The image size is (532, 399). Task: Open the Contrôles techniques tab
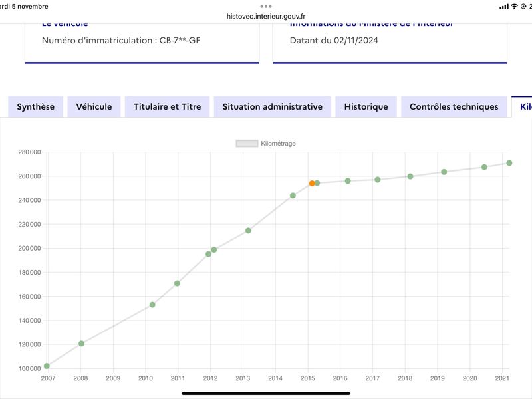(454, 107)
